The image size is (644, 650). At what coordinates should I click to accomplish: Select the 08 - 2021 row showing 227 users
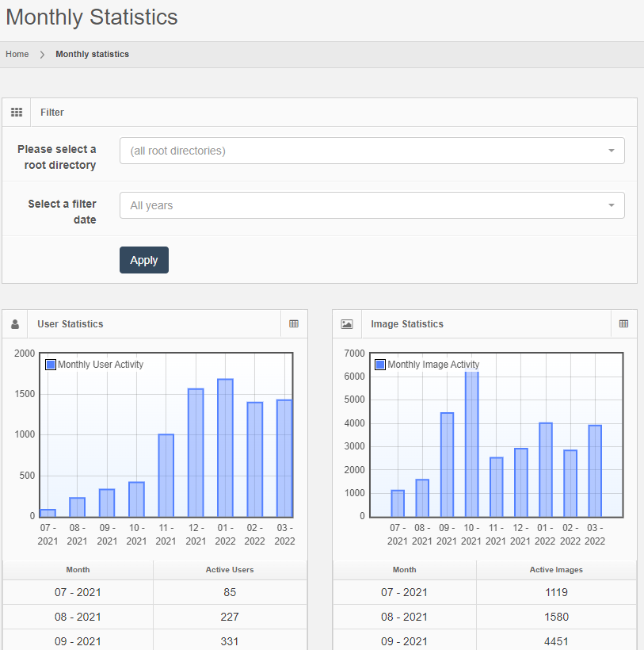point(154,617)
